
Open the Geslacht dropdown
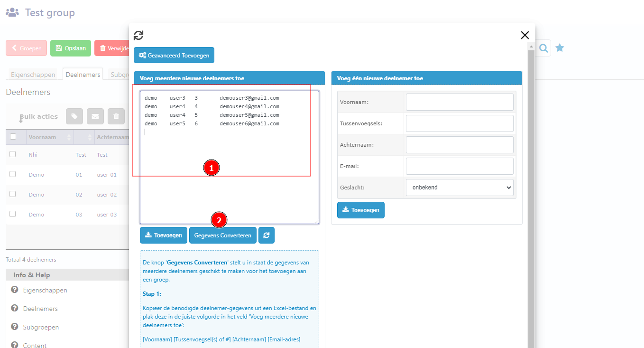coord(459,188)
